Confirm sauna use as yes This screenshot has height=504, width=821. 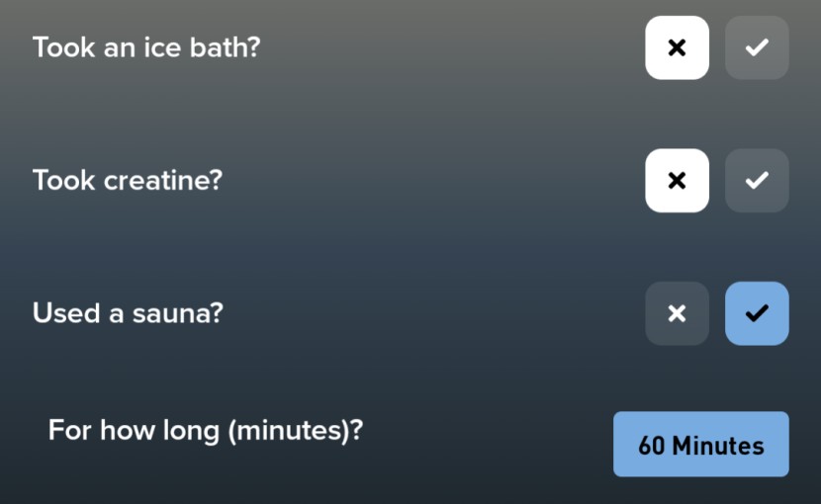click(x=757, y=313)
